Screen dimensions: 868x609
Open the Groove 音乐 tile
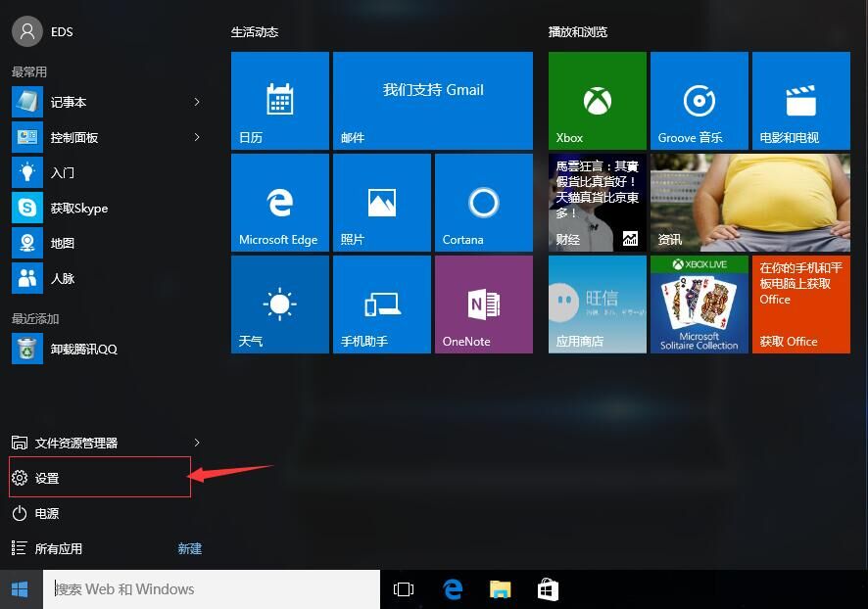699,101
